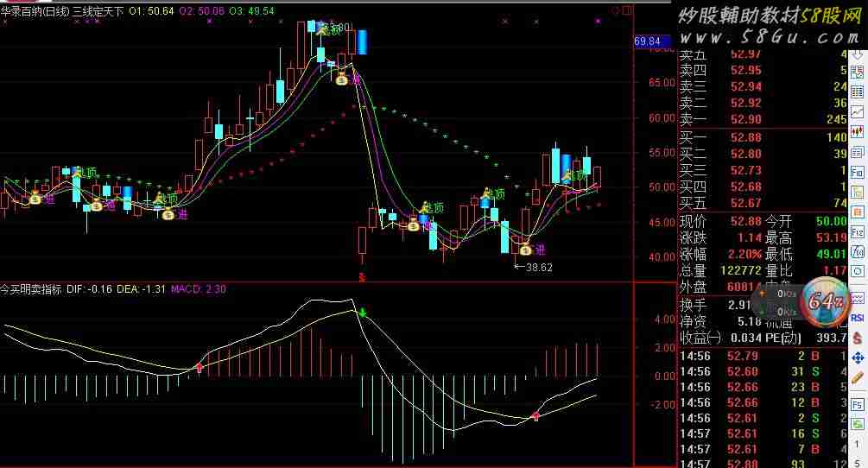This screenshot has height=468, width=868.
Task: Select the 卖五 ask row at 52.97
Action: [x=763, y=54]
